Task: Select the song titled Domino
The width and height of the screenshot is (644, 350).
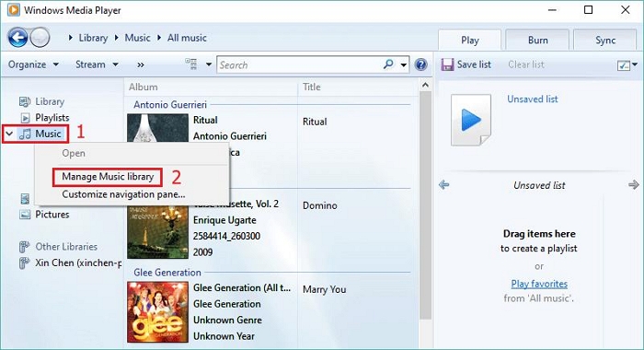Action: coord(320,205)
